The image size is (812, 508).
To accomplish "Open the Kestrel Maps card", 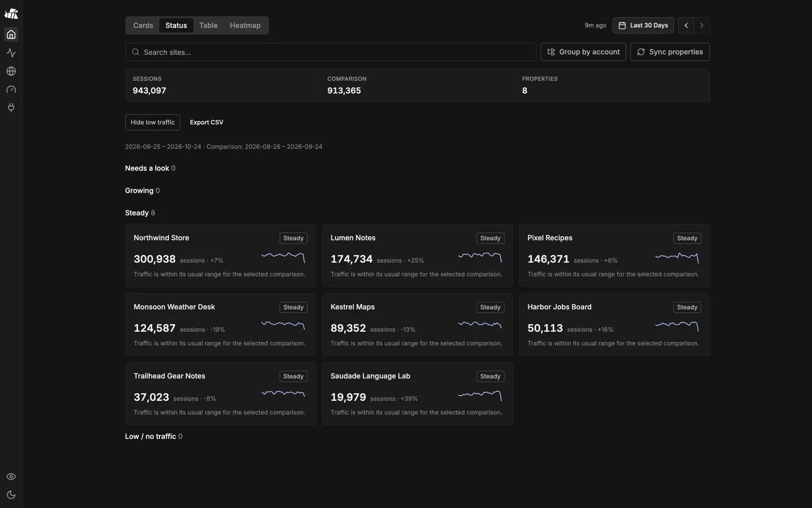I will [x=418, y=325].
